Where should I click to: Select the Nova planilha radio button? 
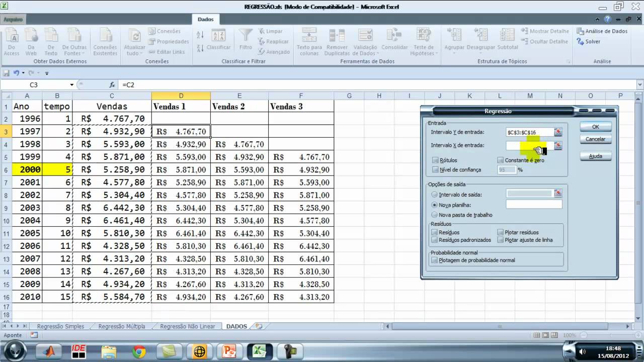435,205
